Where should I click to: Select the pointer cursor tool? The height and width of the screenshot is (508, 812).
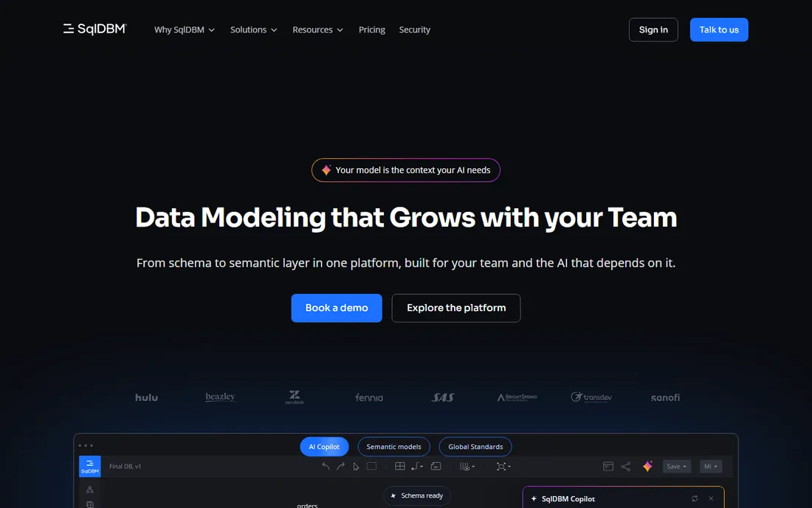(356, 467)
